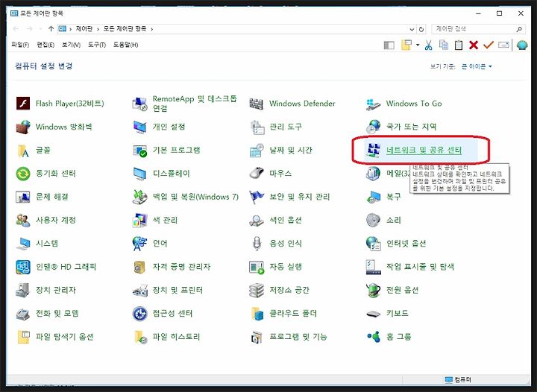Viewport: 537px width, 392px height.
Task: Click the 음성 인식 microphone icon
Action: 257,243
